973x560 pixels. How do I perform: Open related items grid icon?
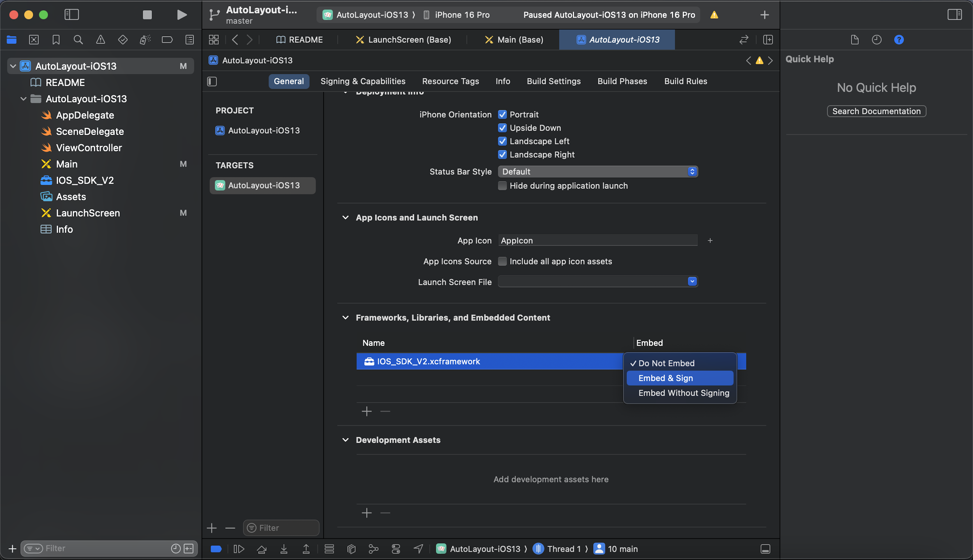click(x=214, y=40)
